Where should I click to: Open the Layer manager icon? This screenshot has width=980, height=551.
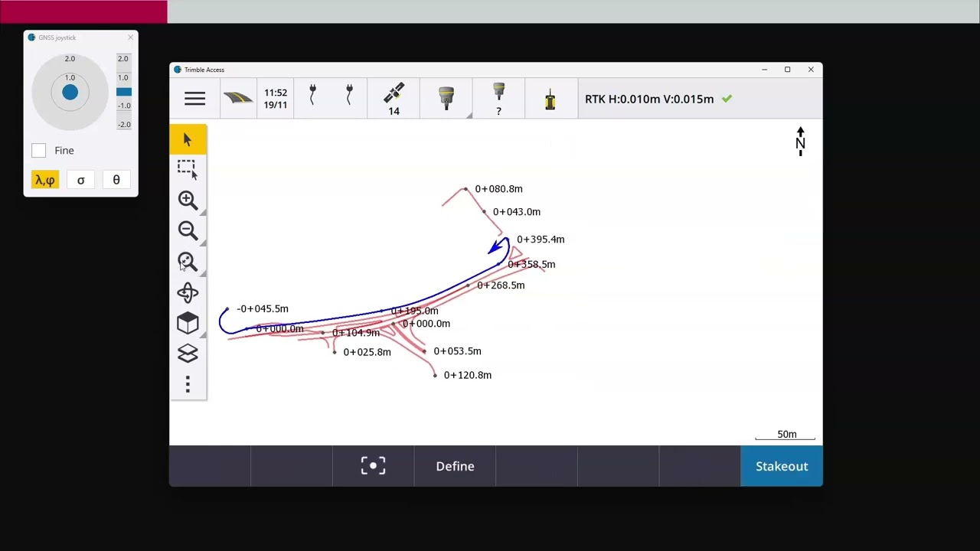[188, 354]
